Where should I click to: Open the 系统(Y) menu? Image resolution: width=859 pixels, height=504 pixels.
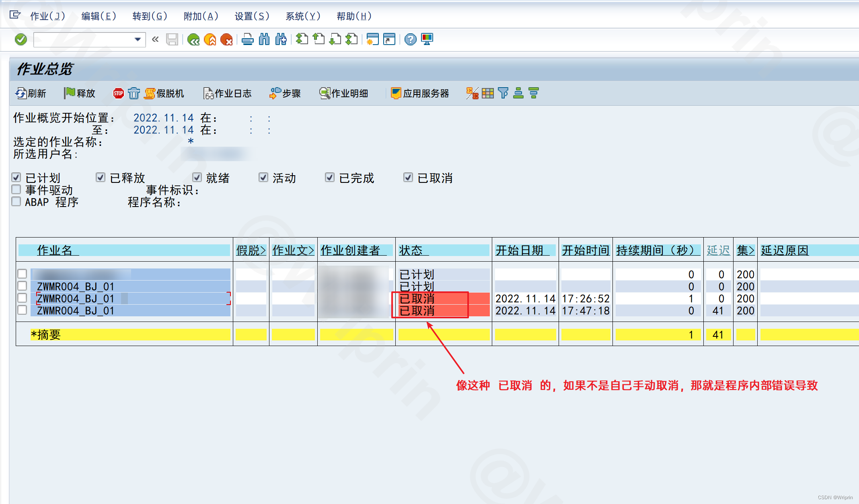click(x=303, y=16)
